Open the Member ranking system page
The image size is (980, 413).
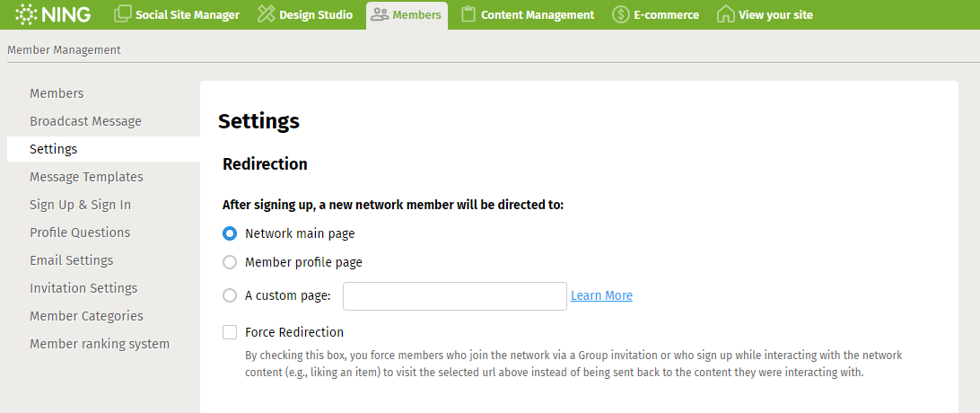pyautogui.click(x=100, y=344)
